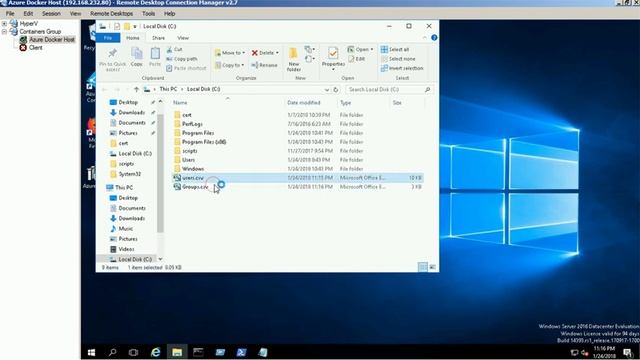
Task: Click Invert selection in ribbon
Action: 402,68
